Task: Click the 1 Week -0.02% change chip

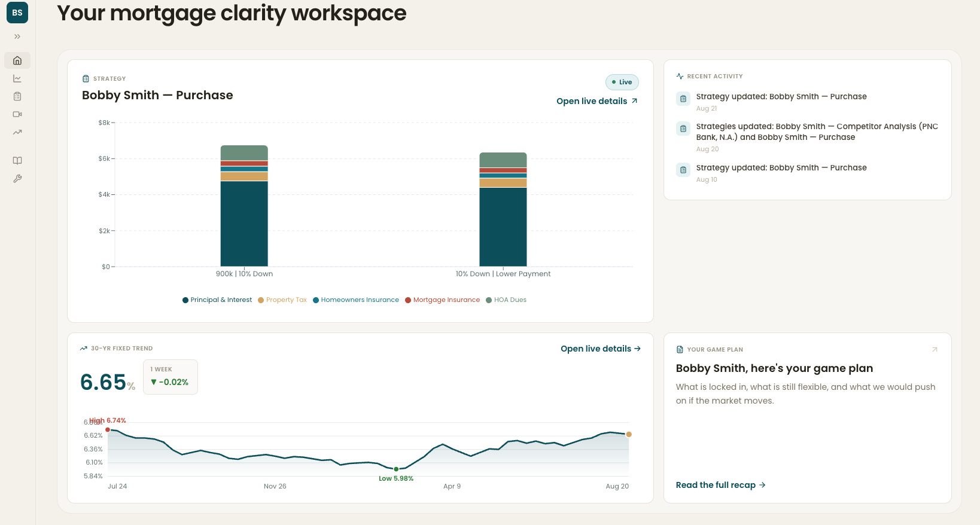Action: [171, 377]
